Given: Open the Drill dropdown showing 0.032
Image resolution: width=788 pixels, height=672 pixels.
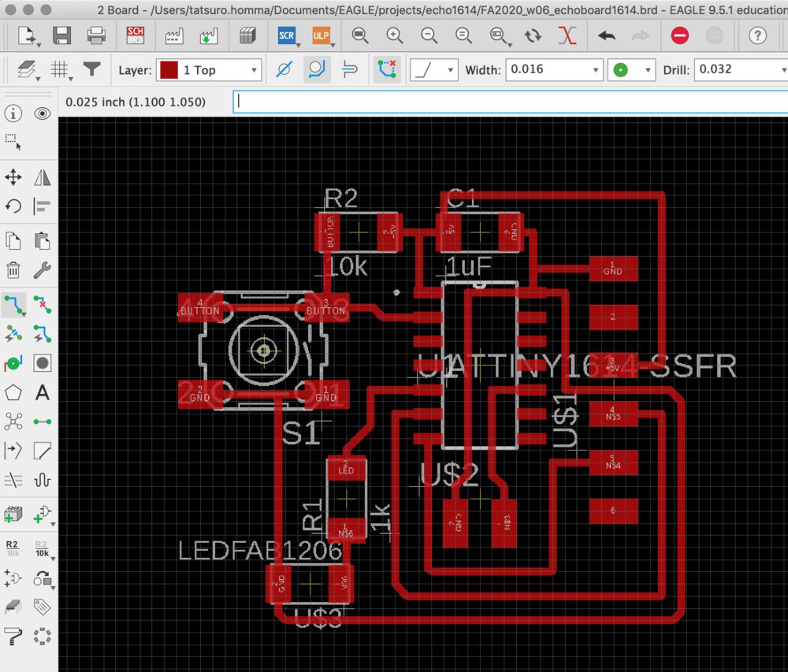Looking at the screenshot, I should click(741, 70).
